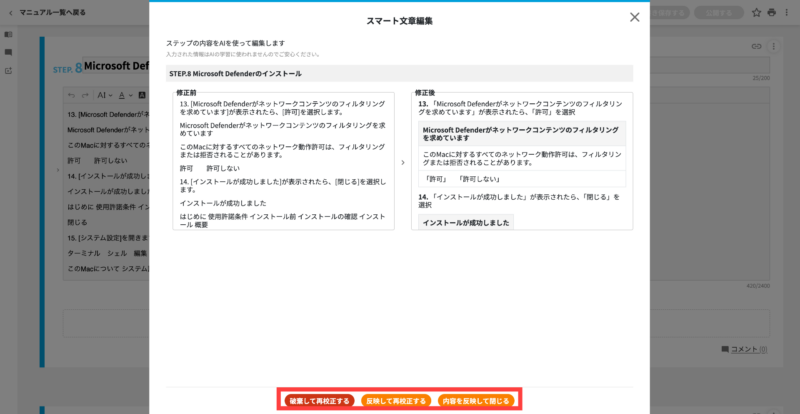This screenshot has width=800, height=414.
Task: Open the comments icon in the left sidebar
Action: point(8,52)
